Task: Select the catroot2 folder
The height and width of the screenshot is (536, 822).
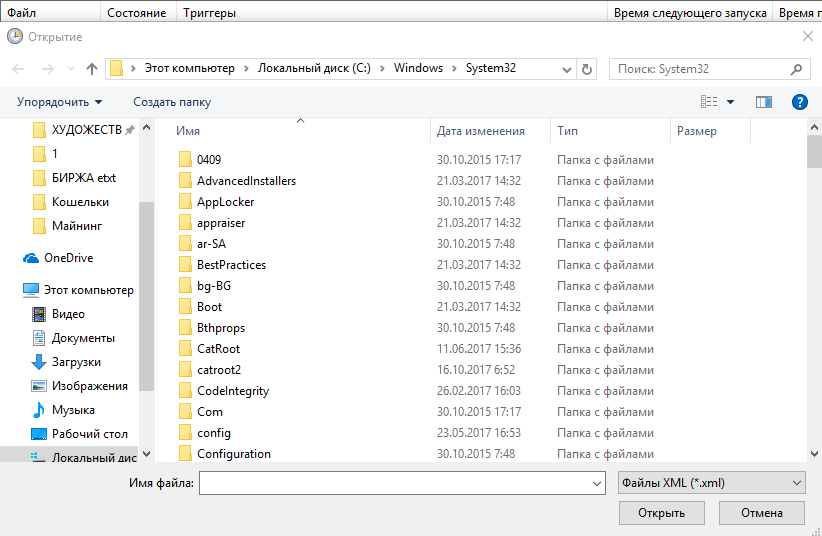Action: pyautogui.click(x=219, y=370)
